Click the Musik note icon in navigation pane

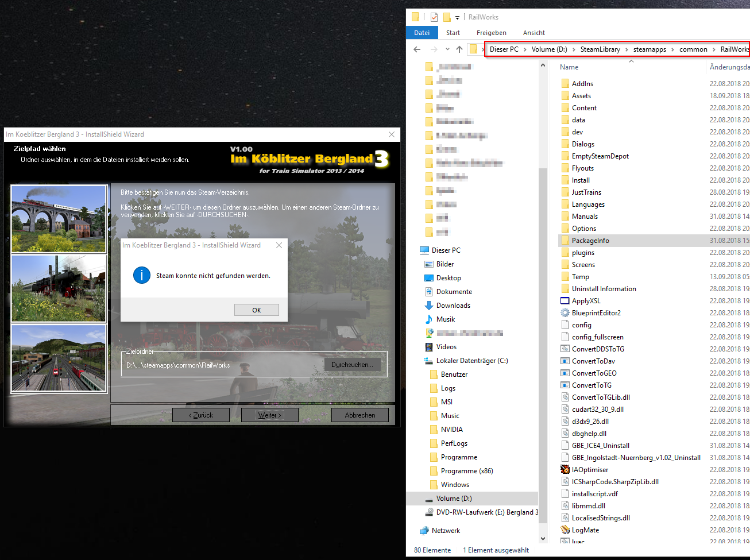[x=429, y=319]
